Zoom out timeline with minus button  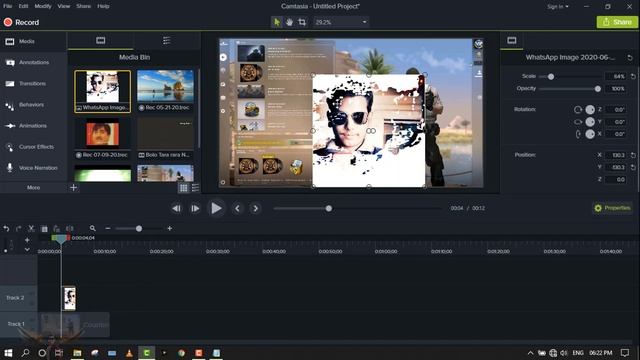[108, 229]
